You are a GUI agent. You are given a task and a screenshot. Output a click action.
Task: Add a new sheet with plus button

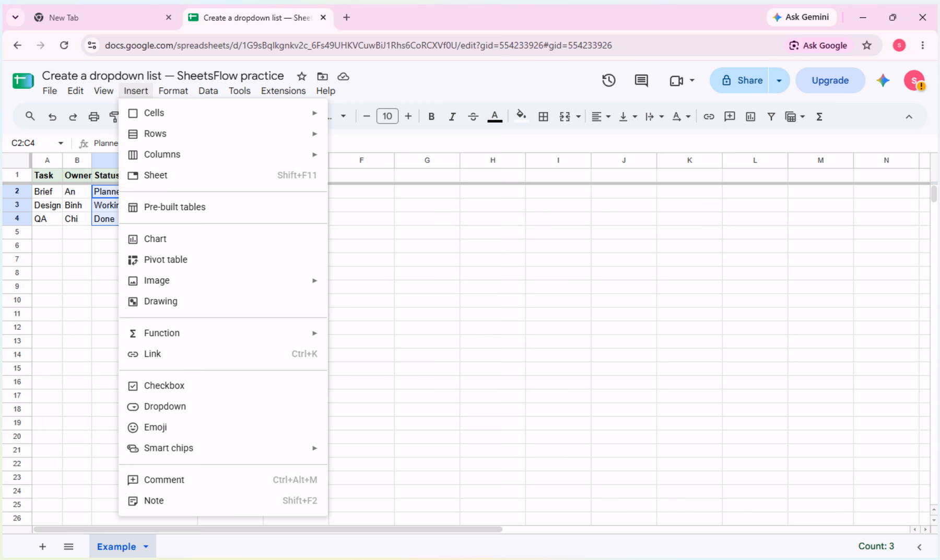43,546
